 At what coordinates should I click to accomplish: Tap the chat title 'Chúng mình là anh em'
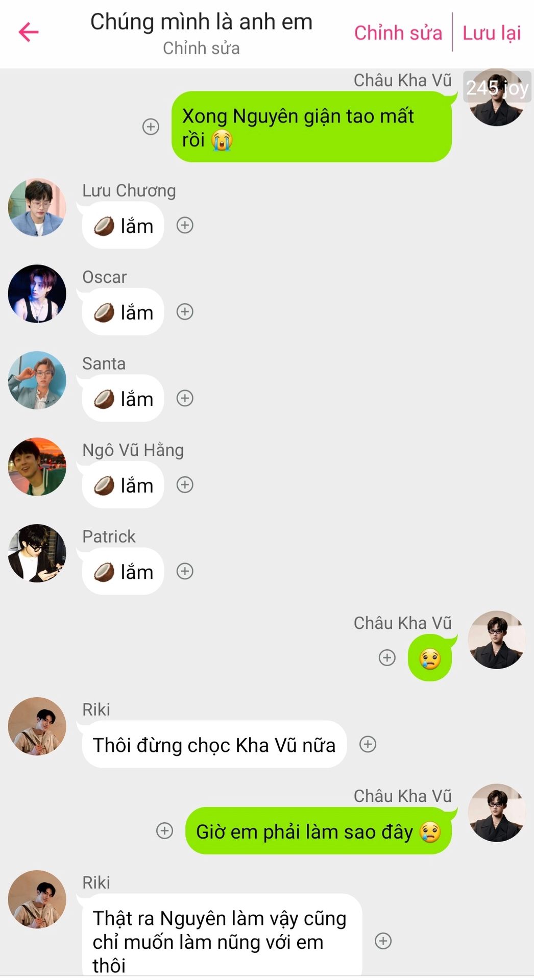click(x=202, y=22)
